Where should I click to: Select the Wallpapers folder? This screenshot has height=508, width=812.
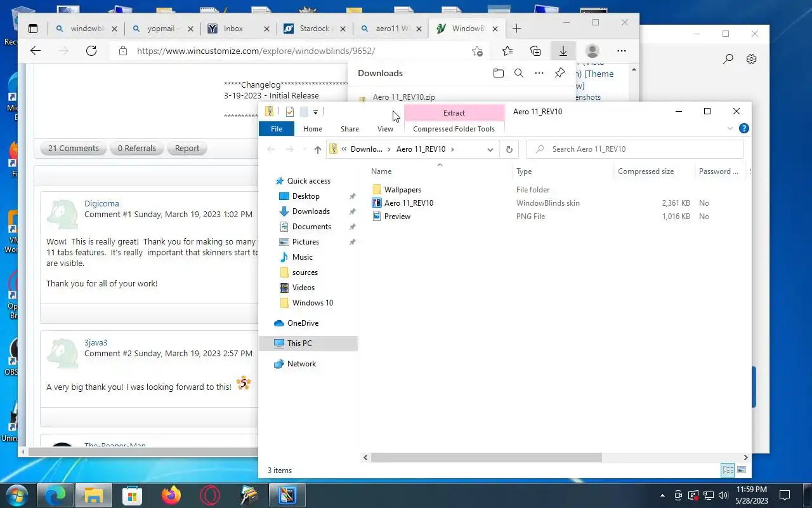(x=402, y=190)
